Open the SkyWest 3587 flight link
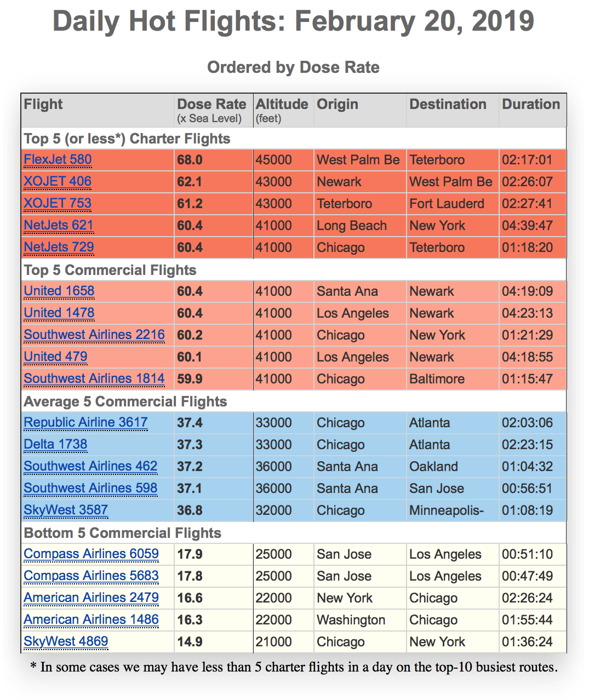The width and height of the screenshot is (606, 700). click(66, 510)
